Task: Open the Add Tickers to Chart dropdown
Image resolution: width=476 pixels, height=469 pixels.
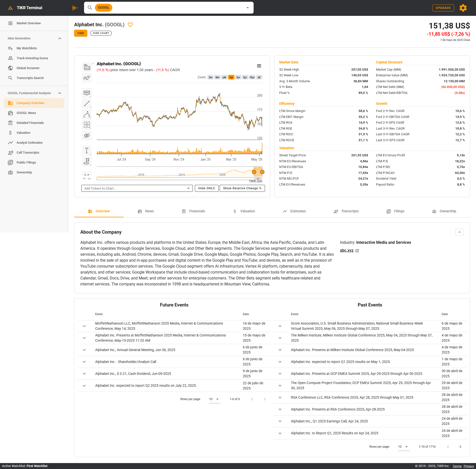Action: 137,189
